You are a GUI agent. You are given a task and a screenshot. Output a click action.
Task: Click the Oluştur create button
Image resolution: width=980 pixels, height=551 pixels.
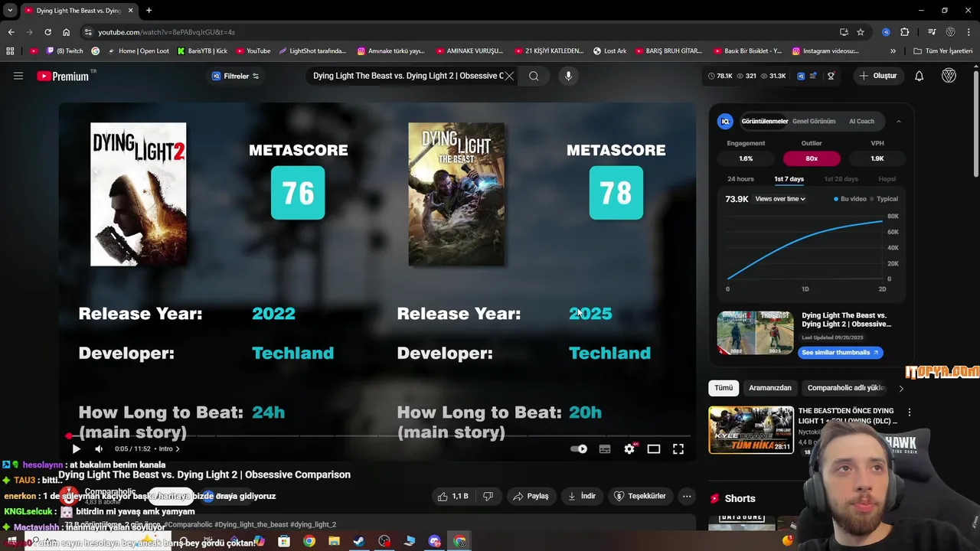(877, 76)
